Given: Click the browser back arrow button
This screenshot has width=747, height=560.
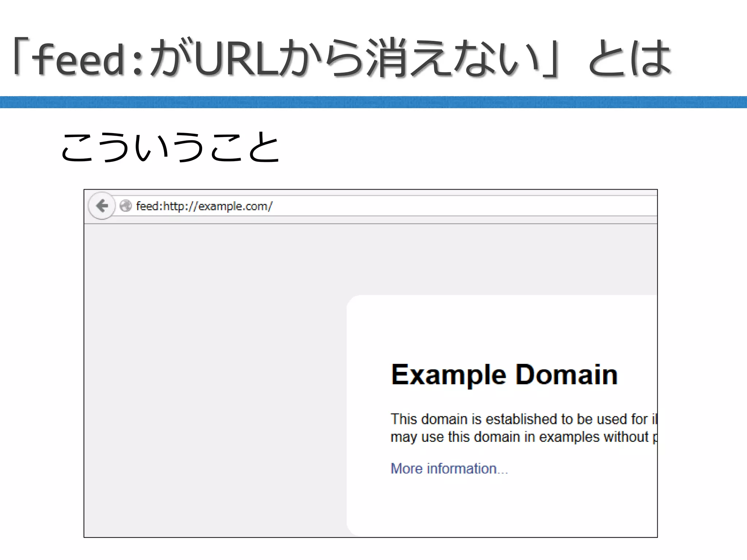Looking at the screenshot, I should click(102, 206).
